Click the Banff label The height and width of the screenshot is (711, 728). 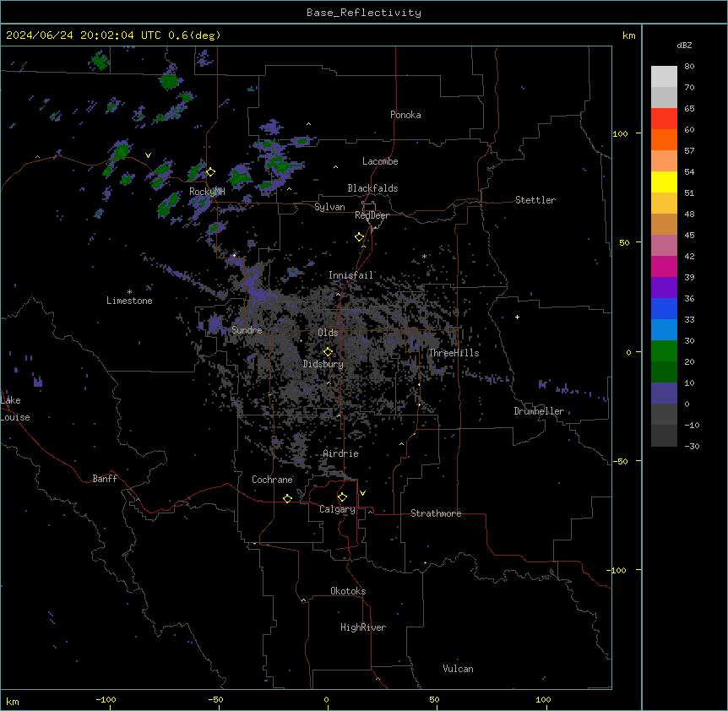[105, 479]
